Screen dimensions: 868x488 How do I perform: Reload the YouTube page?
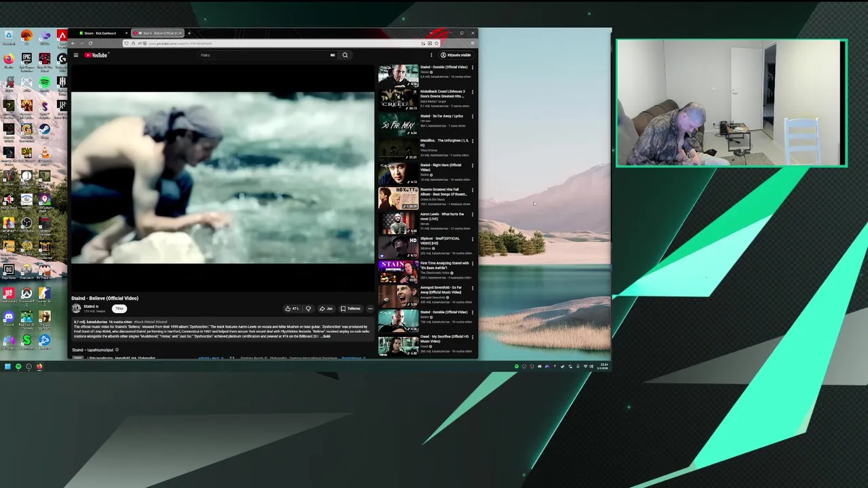click(90, 43)
